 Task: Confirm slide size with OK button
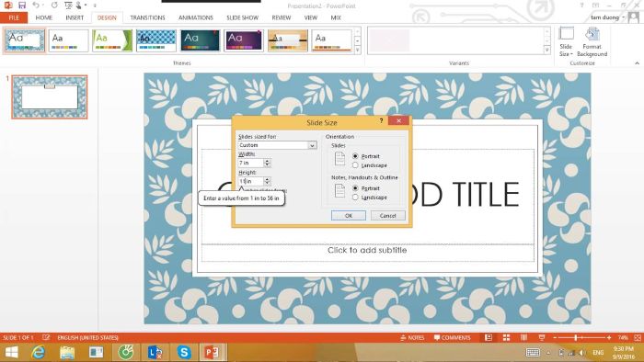pos(349,216)
